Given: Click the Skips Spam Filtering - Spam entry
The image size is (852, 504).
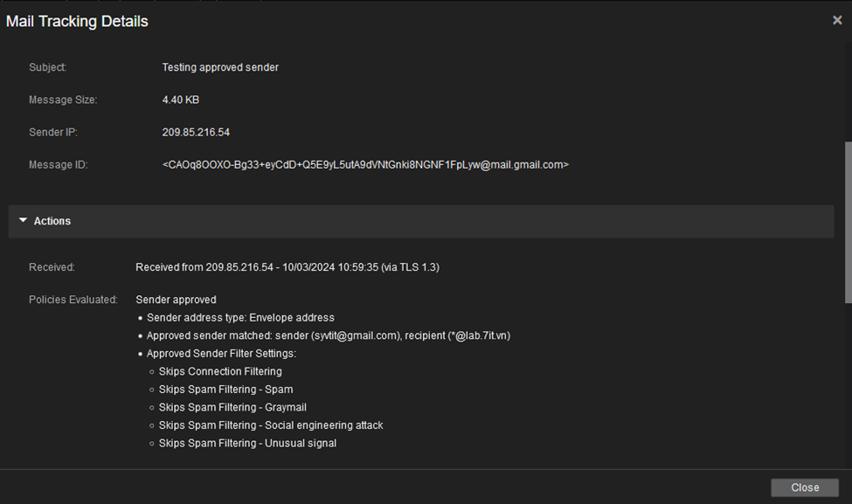Looking at the screenshot, I should (x=225, y=390).
